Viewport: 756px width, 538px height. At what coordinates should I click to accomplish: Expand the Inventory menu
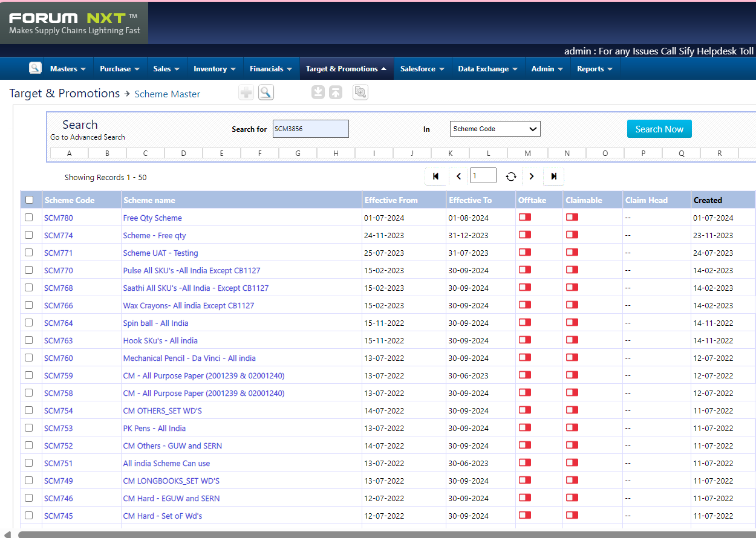[215, 68]
